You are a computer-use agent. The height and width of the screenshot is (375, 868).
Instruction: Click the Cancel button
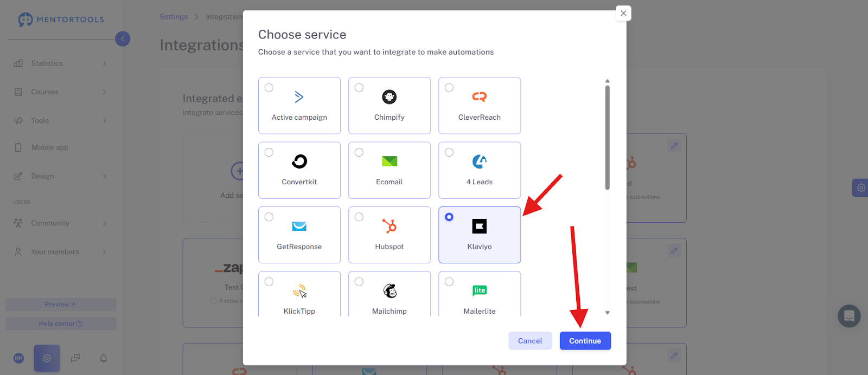click(530, 341)
